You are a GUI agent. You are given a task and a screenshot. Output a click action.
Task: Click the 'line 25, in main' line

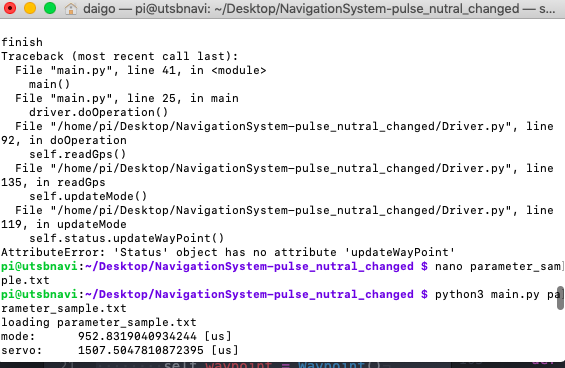tap(127, 98)
